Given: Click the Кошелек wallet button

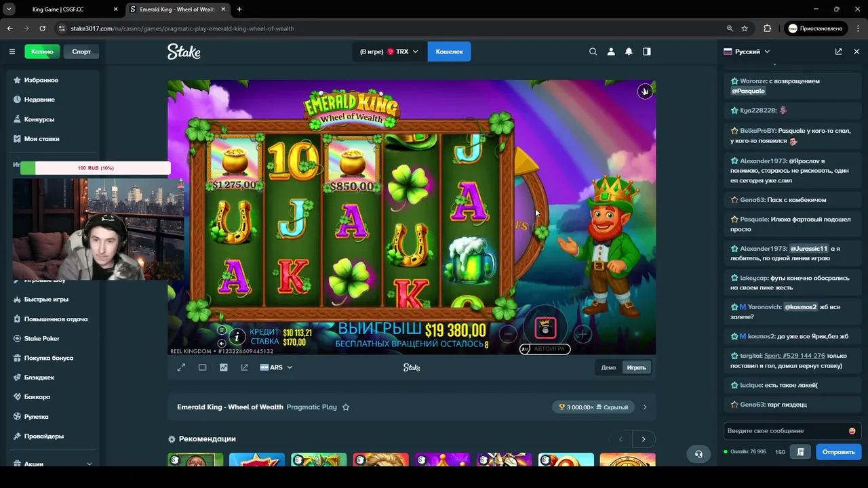Looking at the screenshot, I should pyautogui.click(x=449, y=52).
